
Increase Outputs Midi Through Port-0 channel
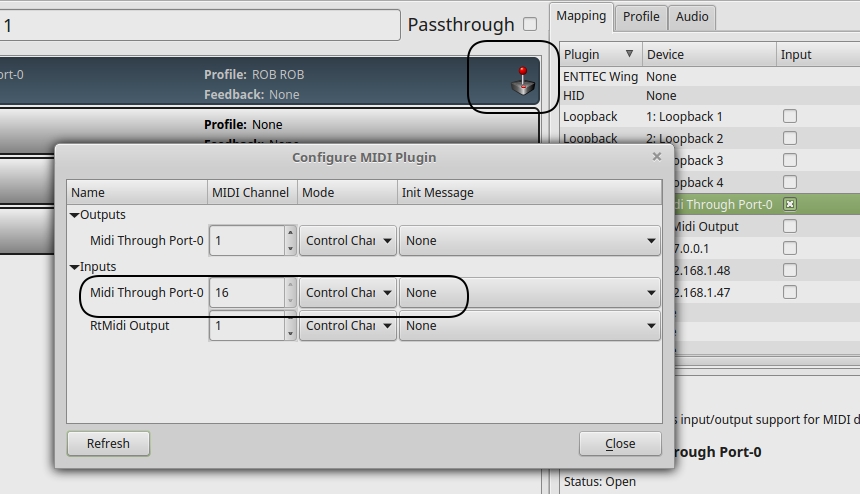[x=290, y=233]
